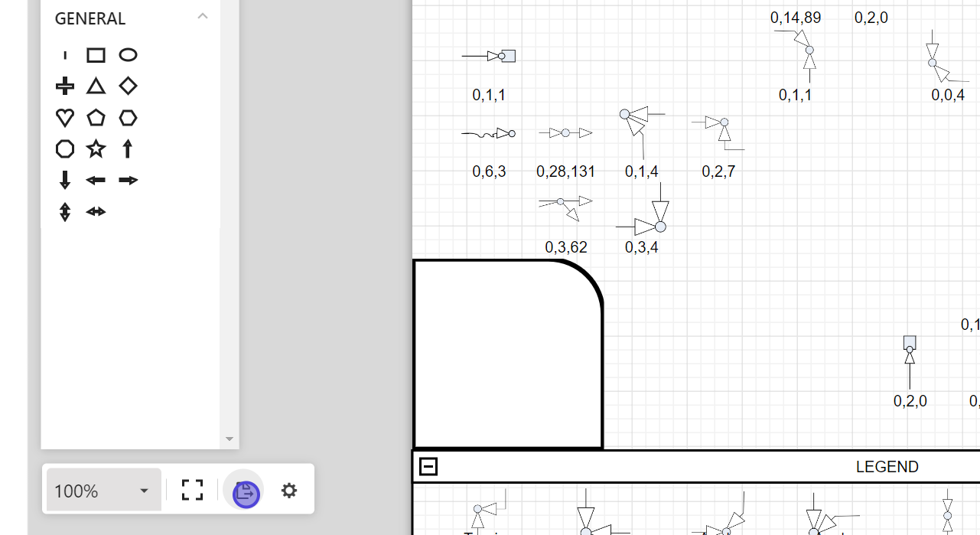The width and height of the screenshot is (980, 535).
Task: Open the settings gear
Action: coord(288,491)
